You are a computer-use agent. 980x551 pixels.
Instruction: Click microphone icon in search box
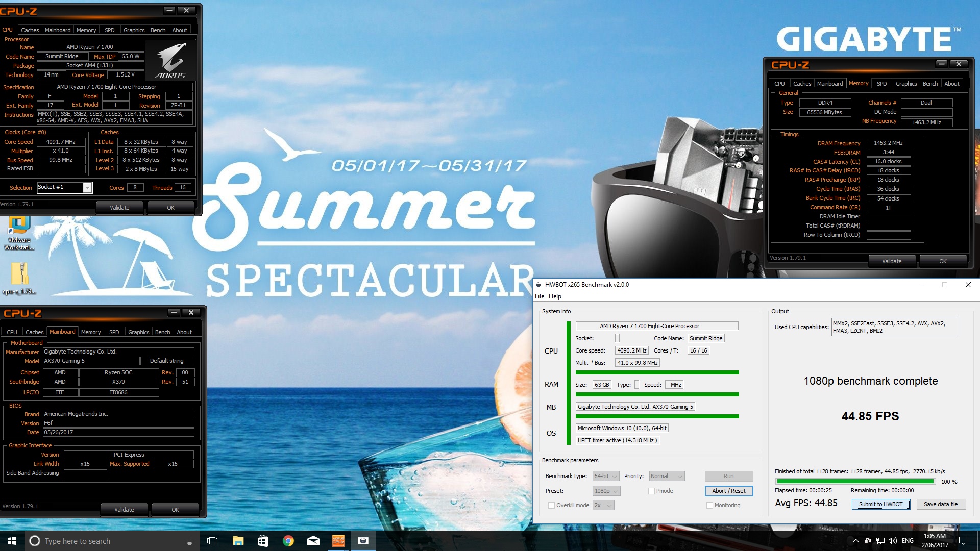click(x=189, y=541)
